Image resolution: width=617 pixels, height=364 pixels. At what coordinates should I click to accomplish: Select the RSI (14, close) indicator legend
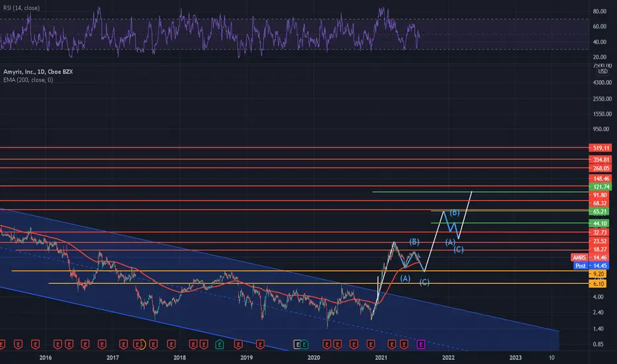(x=21, y=8)
